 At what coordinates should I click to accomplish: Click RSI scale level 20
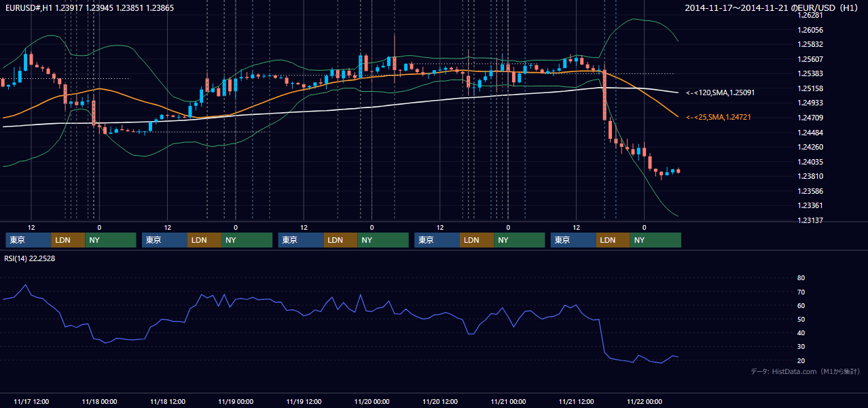point(801,360)
